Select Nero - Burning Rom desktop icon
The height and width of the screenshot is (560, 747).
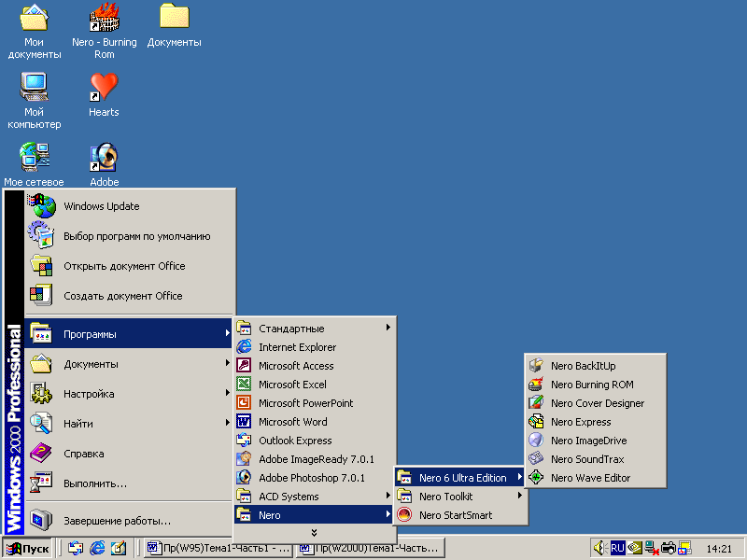[x=105, y=31]
